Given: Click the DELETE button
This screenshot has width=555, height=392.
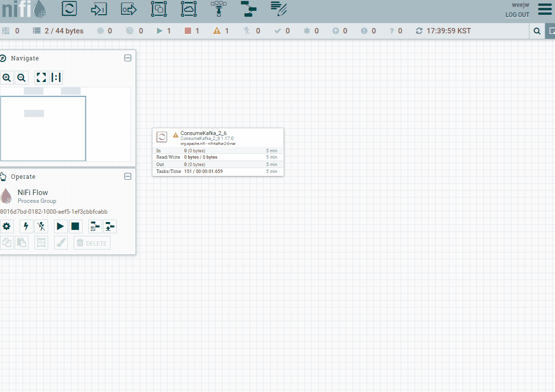Looking at the screenshot, I should pyautogui.click(x=92, y=243).
